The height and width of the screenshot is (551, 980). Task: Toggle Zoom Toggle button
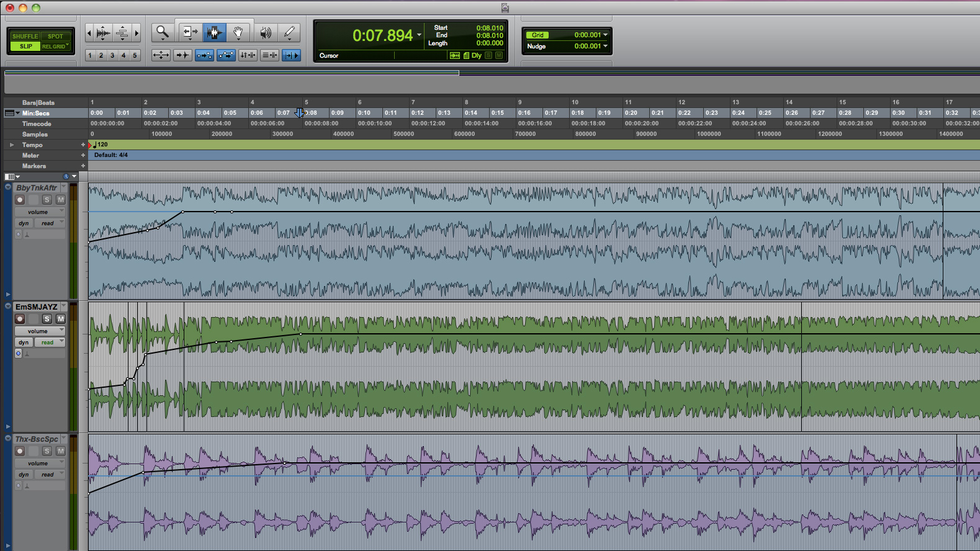(161, 55)
